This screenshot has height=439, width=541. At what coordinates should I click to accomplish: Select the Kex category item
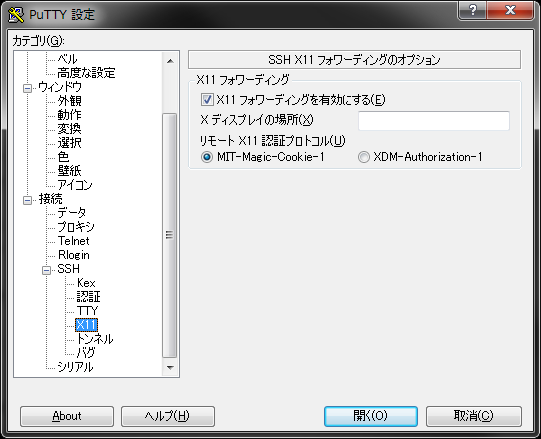[x=86, y=283]
